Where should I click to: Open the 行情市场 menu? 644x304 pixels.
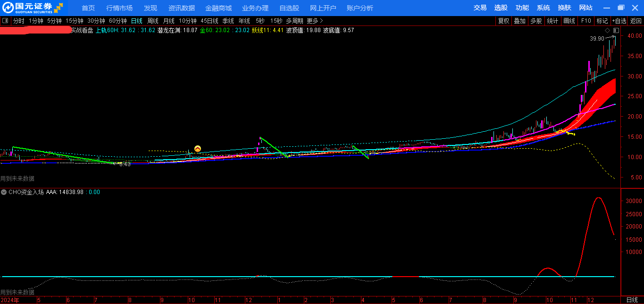[x=119, y=8]
